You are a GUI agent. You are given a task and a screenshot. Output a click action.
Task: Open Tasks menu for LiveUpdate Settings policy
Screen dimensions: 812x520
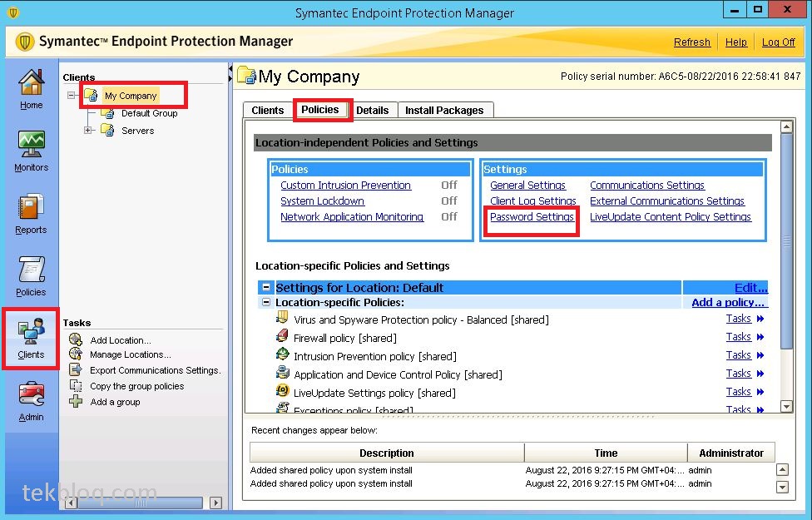(x=745, y=392)
